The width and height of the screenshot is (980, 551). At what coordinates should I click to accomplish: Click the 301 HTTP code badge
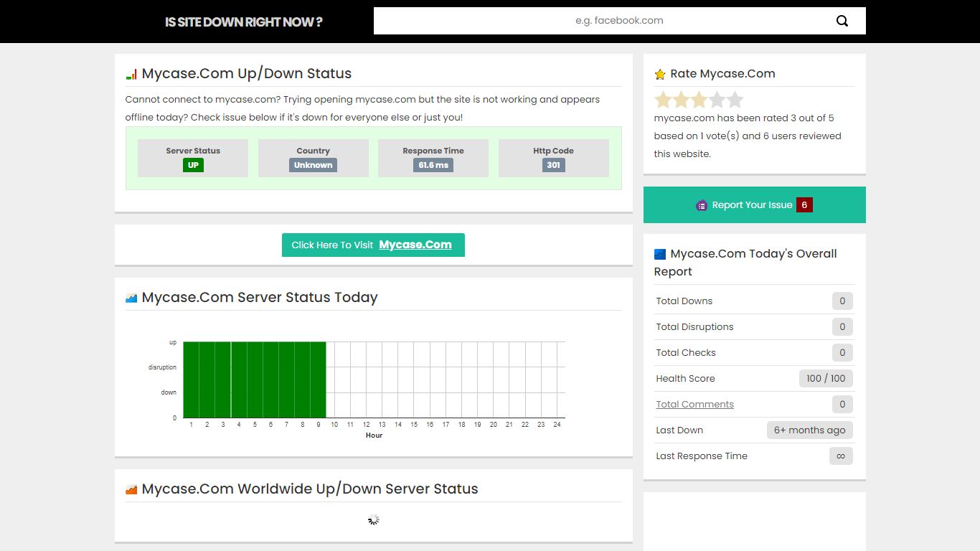coord(554,165)
